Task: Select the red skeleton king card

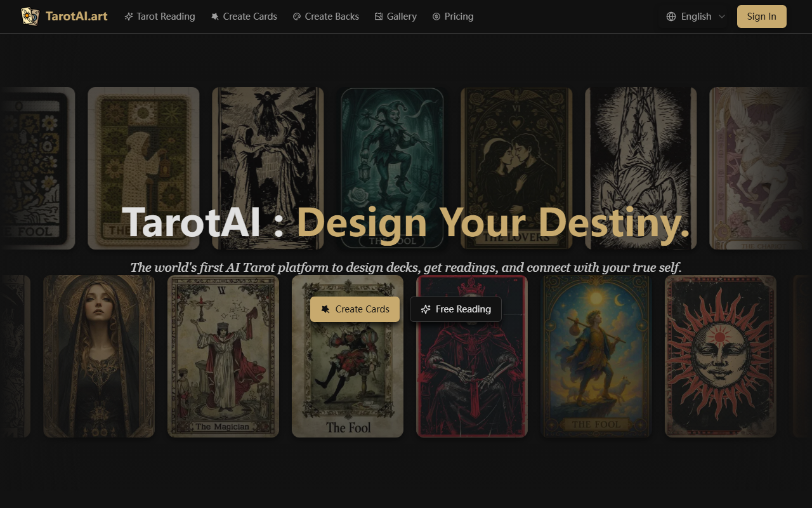Action: click(x=472, y=356)
